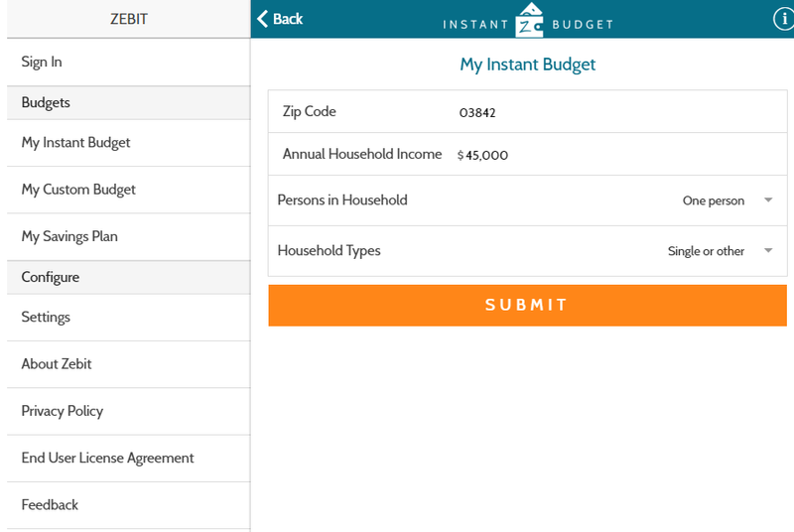The height and width of the screenshot is (532, 794).
Task: Click the info icon in header
Action: coord(783,19)
